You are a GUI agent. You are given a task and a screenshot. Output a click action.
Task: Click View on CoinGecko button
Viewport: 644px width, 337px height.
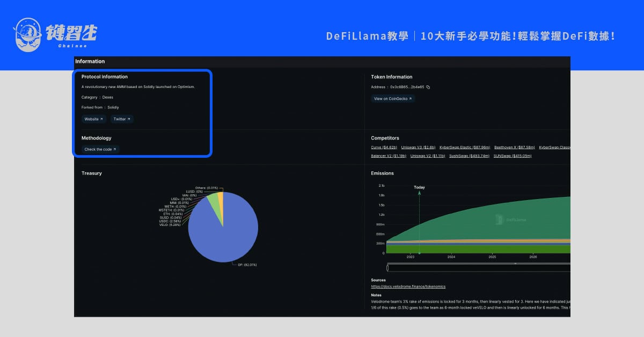click(x=393, y=99)
